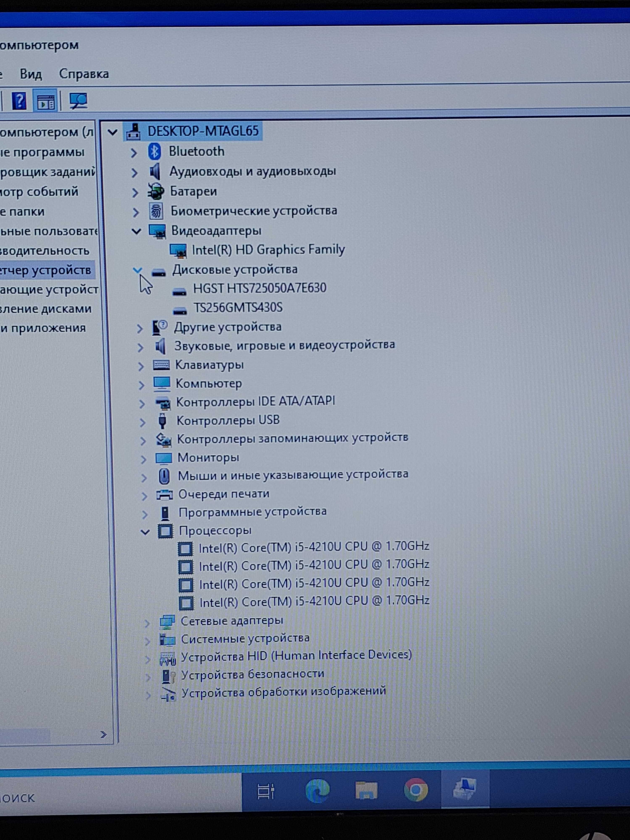Select the HGST HTS725050A7E630 drive name
The height and width of the screenshot is (840, 630).
tap(260, 288)
